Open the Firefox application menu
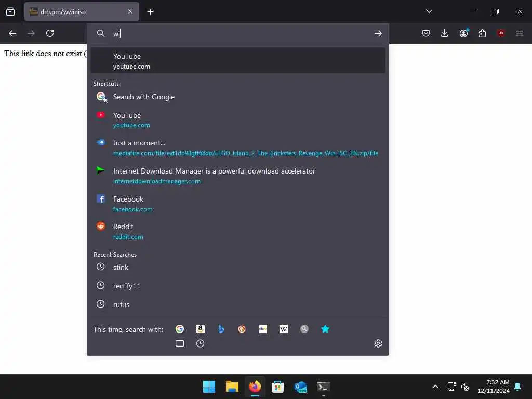 [520, 33]
